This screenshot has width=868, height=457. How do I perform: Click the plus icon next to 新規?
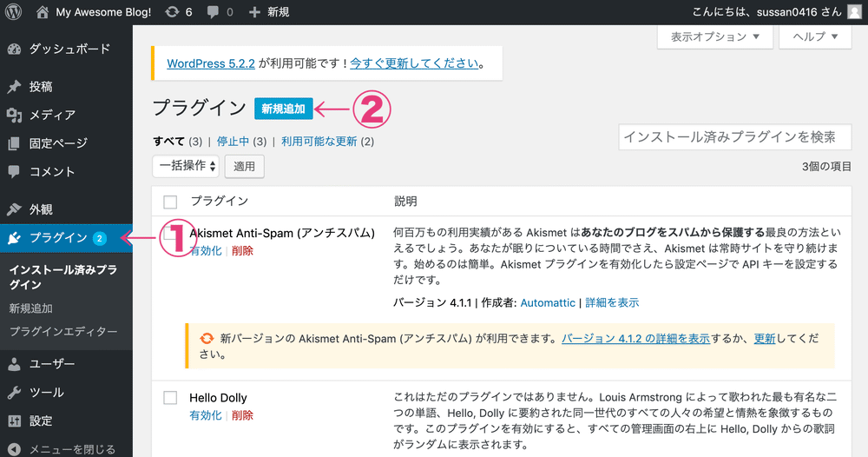tap(254, 11)
